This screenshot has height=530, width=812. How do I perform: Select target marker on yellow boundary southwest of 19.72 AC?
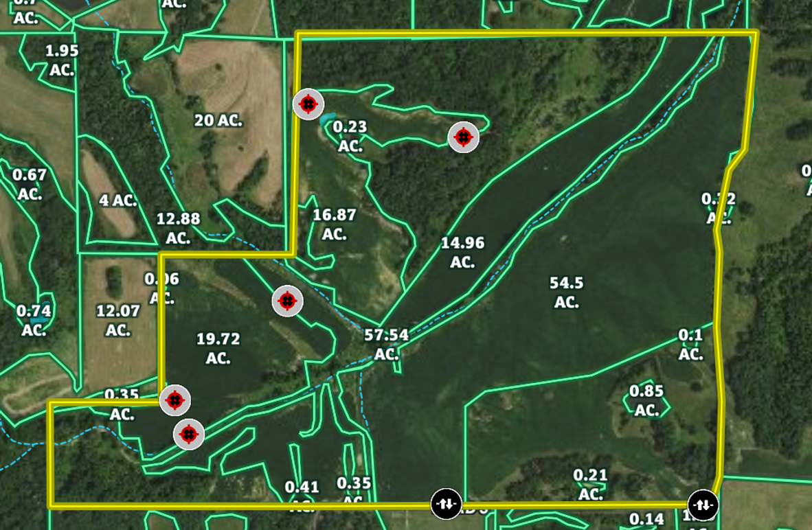[x=174, y=400]
